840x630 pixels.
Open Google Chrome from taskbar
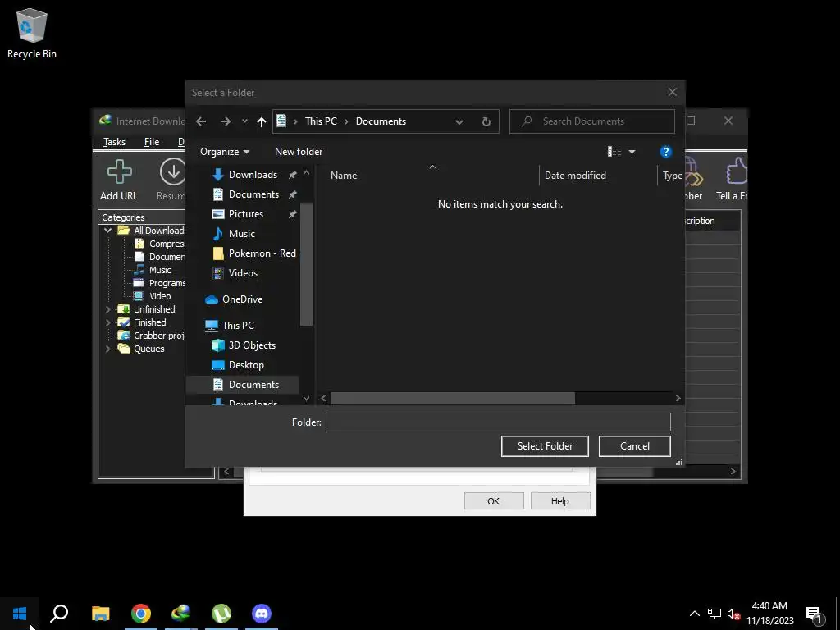click(141, 614)
